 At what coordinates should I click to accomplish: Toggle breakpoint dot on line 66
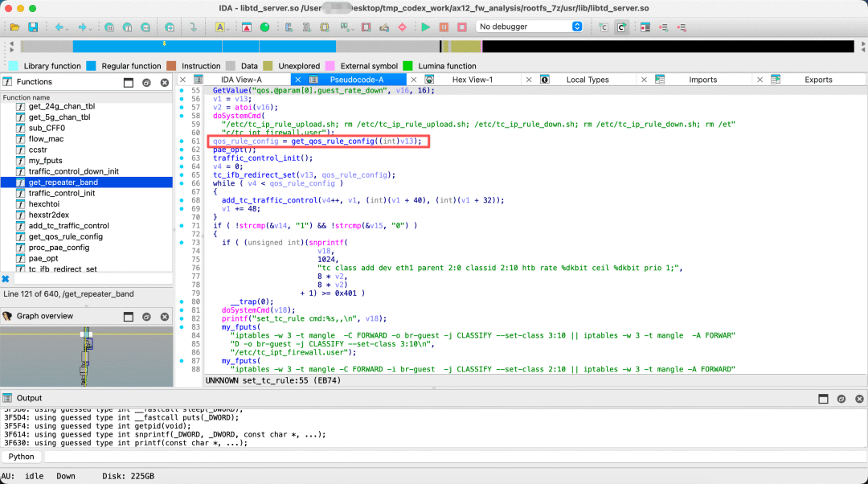[182, 183]
